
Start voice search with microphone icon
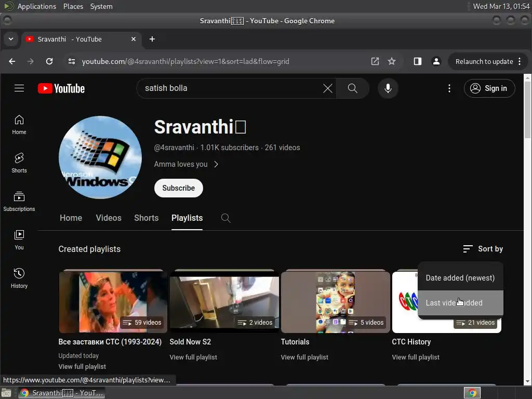[x=388, y=88]
